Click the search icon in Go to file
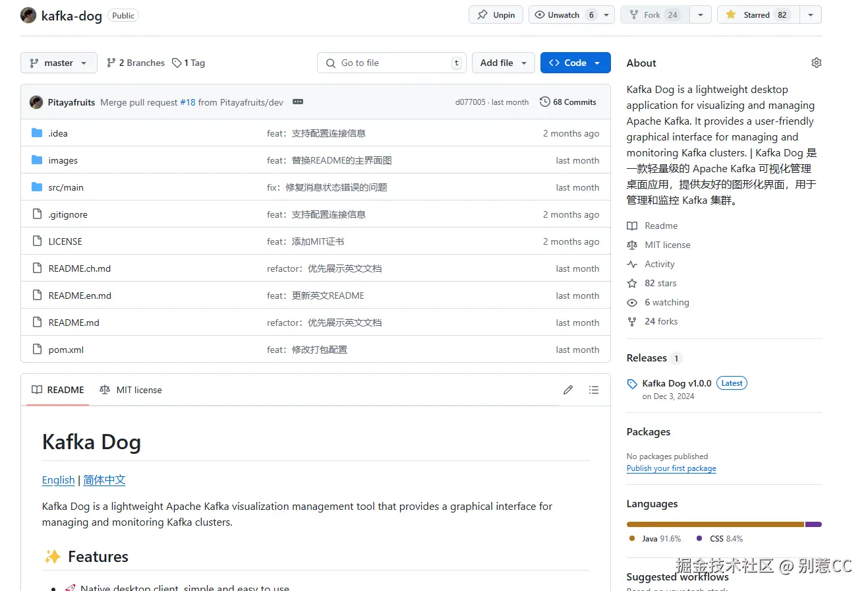868x591 pixels. pos(330,63)
